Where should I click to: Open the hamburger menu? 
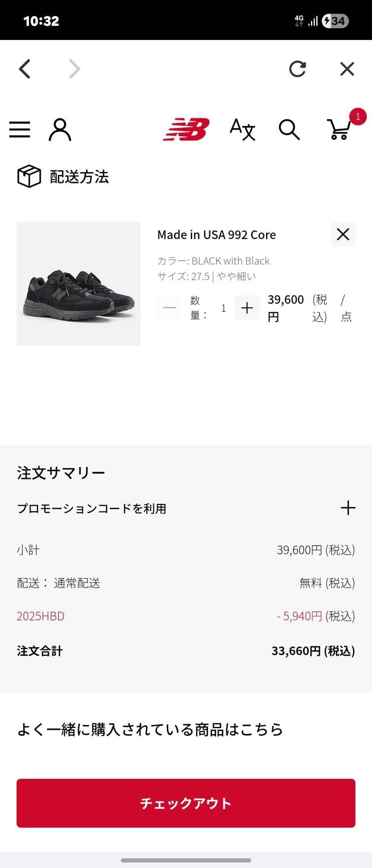tap(20, 130)
